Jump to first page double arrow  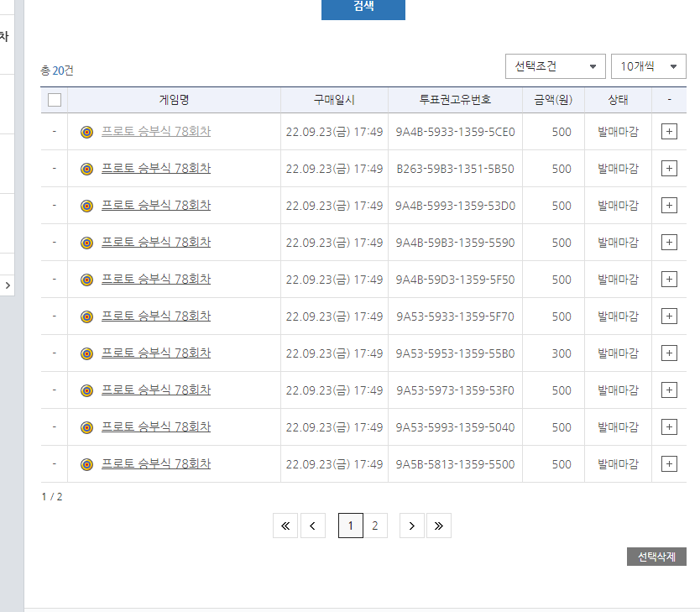point(285,526)
